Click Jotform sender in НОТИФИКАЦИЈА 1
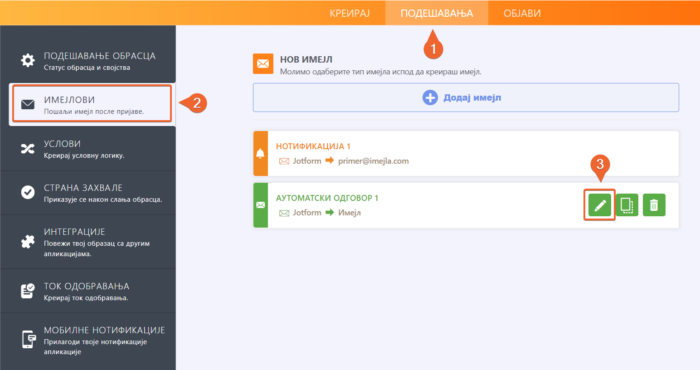This screenshot has width=700, height=370. tap(307, 161)
